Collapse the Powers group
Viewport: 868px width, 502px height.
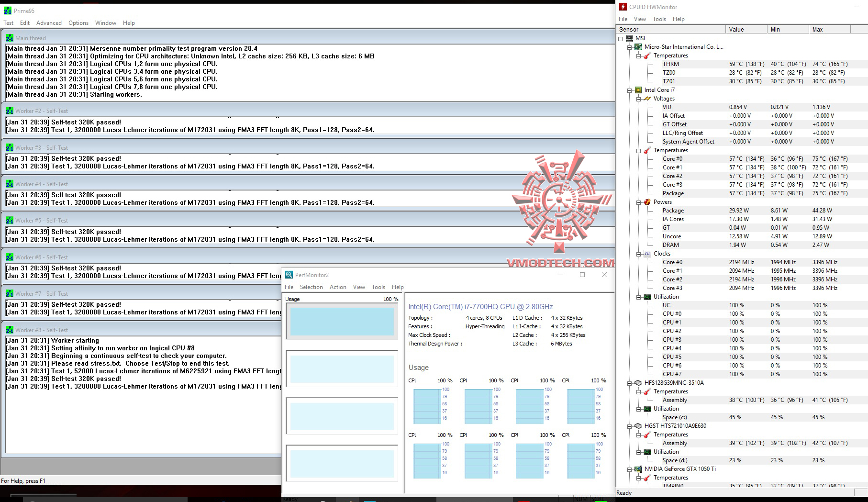point(639,202)
